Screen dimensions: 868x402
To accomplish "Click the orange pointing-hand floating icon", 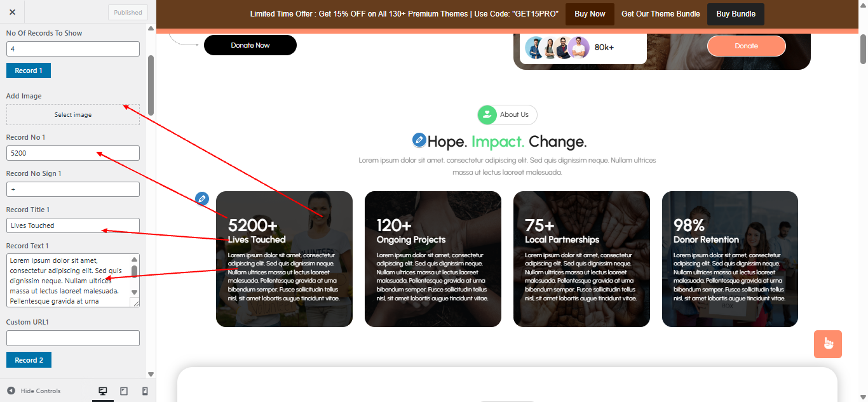I will (828, 344).
